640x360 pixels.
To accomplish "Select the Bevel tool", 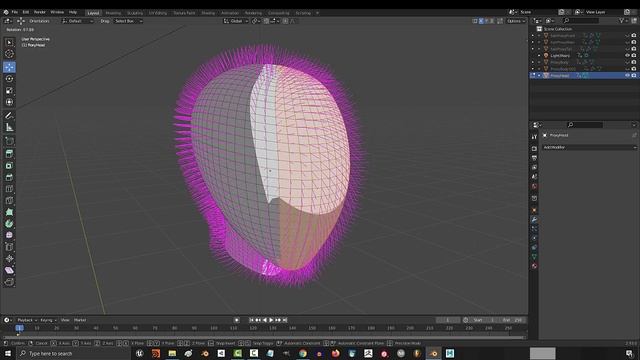I will point(9,178).
